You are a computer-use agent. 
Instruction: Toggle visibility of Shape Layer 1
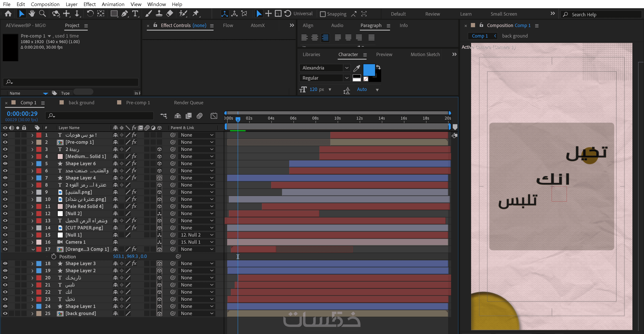click(5, 306)
